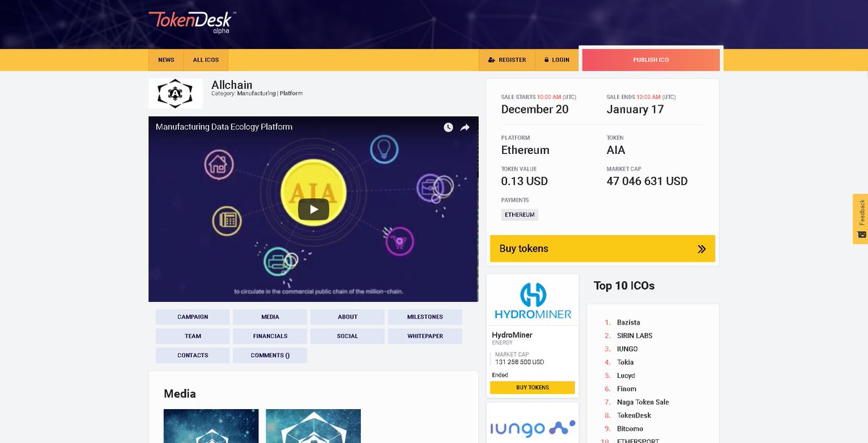
Task: Open the NEWS menu item
Action: tap(166, 60)
